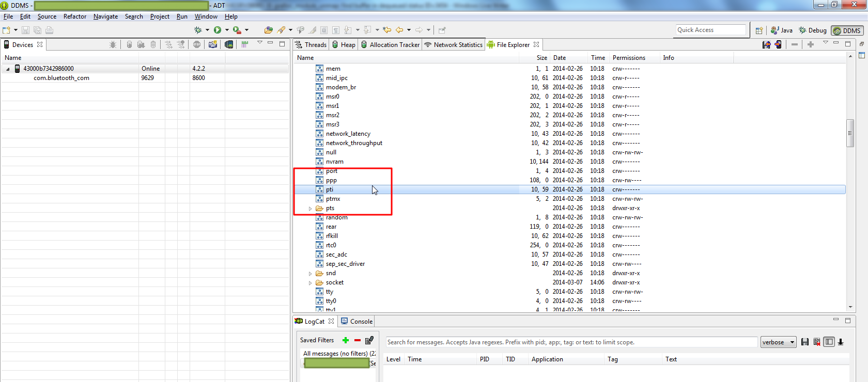Open the Debug toolbar dropdown arrow
Screen dimensions: 868x382
[207, 30]
